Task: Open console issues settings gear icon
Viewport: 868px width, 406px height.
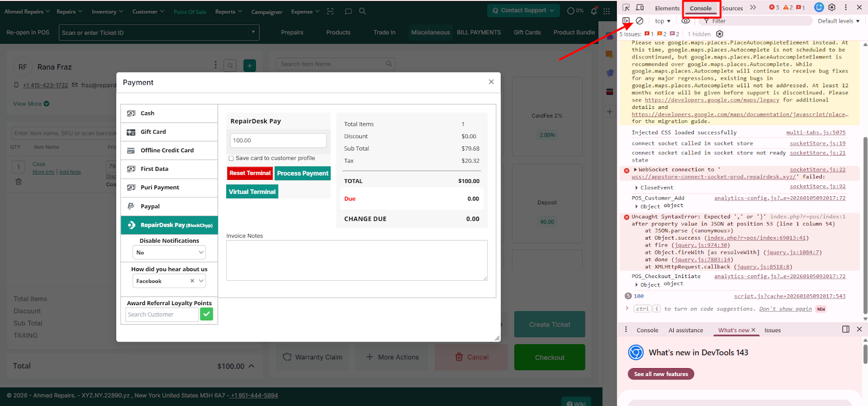Action: point(719,34)
